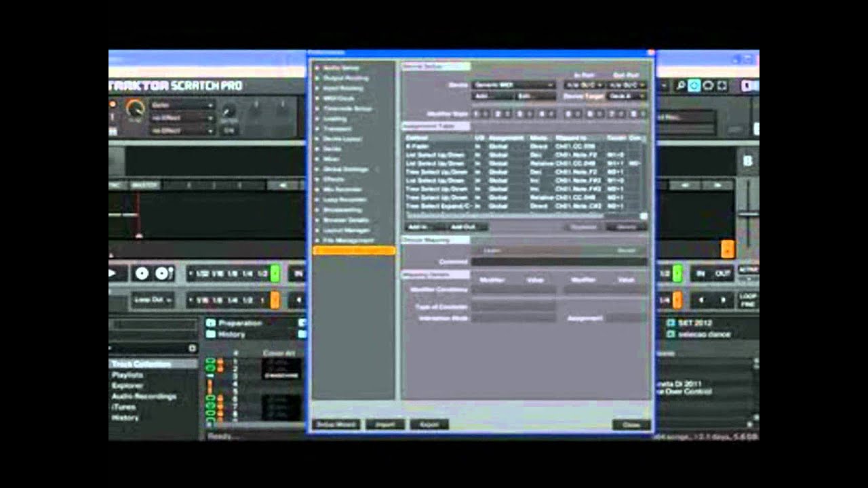
Task: Open Timecode Setup in the preferences sidebar
Action: point(347,108)
